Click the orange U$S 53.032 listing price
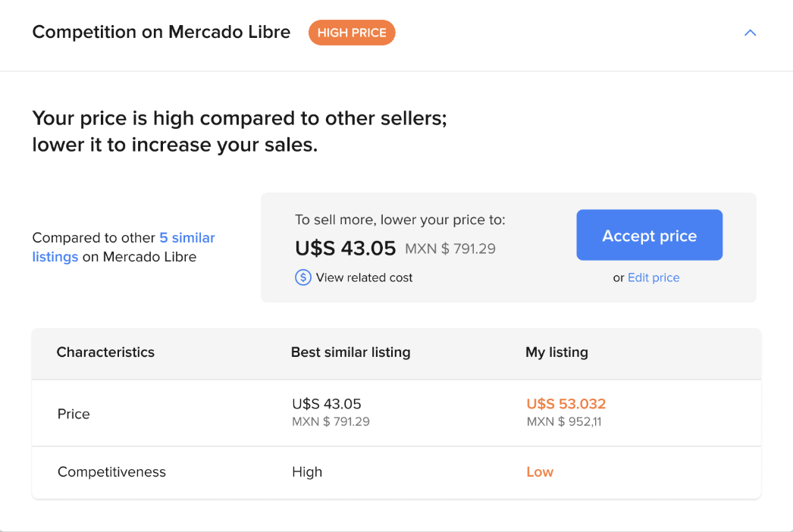 tap(566, 404)
